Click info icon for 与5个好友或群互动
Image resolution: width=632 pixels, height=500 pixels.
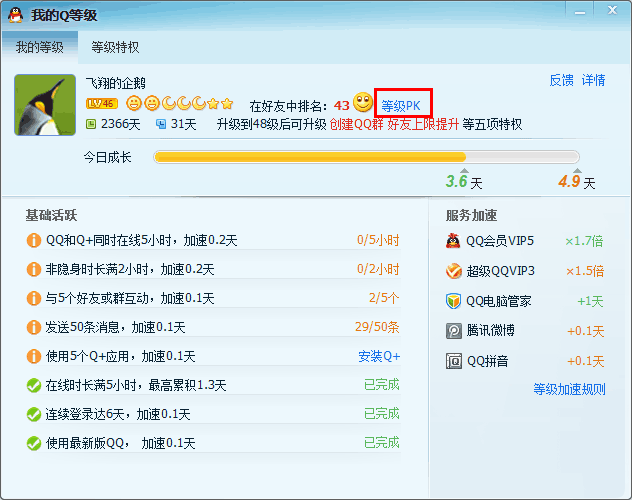click(x=34, y=298)
